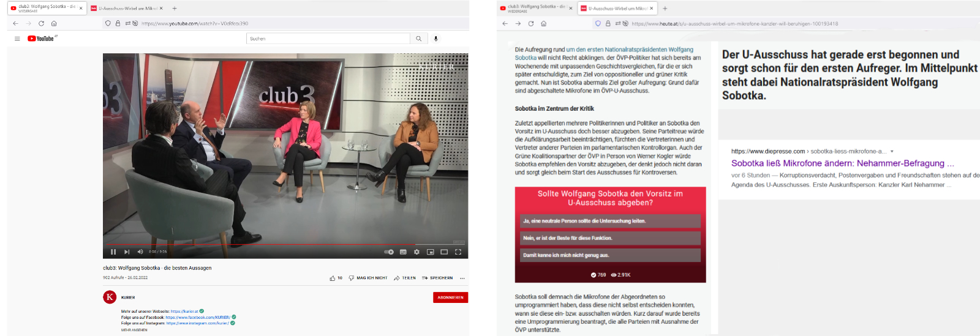Open 'Sobotka ließ Mikrofone ändern' search result

tap(842, 163)
